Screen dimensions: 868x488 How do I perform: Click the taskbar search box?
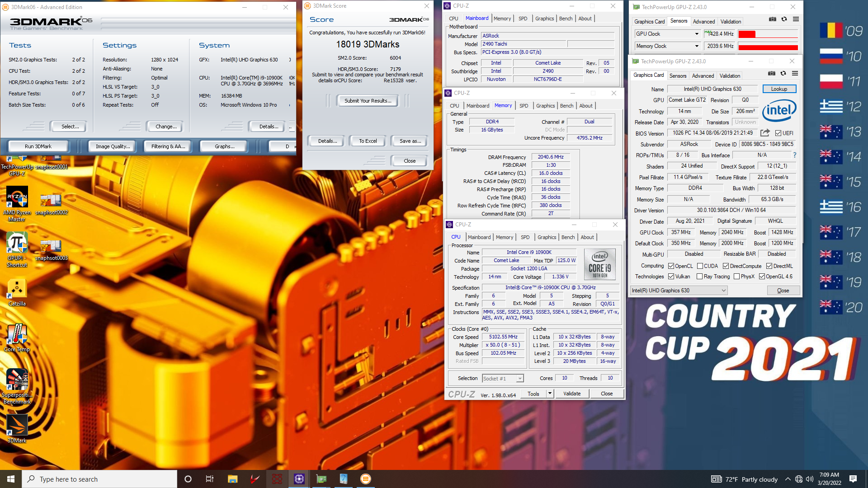click(x=99, y=479)
